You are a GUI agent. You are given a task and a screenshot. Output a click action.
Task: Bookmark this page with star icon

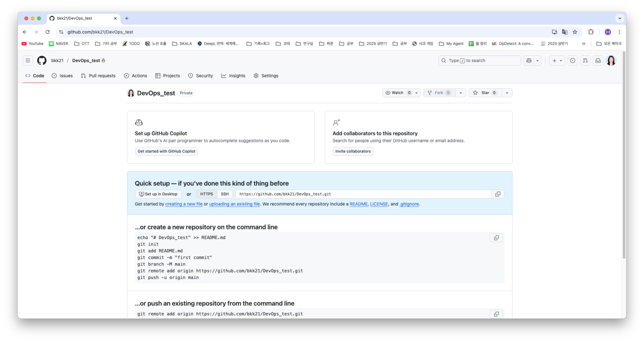(x=575, y=32)
